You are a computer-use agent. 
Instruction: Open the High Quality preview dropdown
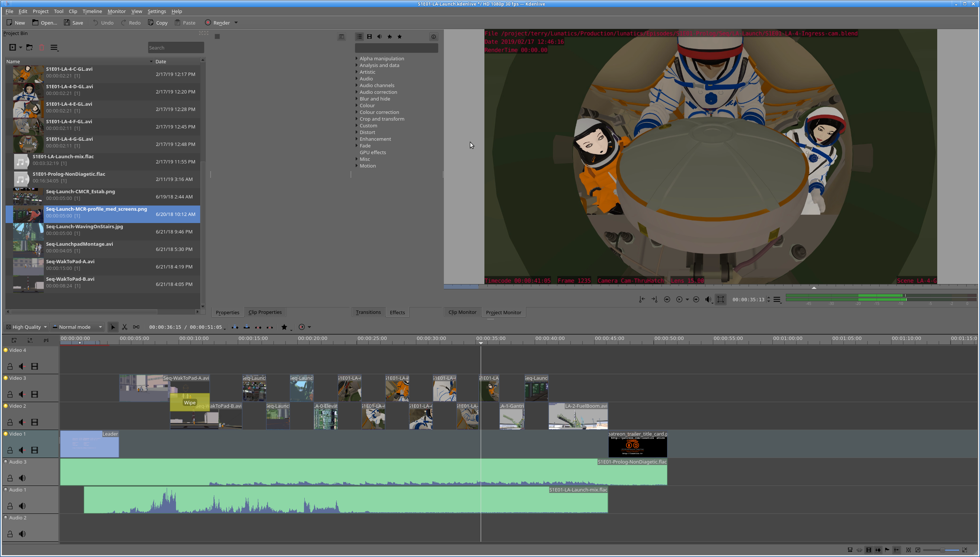[x=26, y=327]
